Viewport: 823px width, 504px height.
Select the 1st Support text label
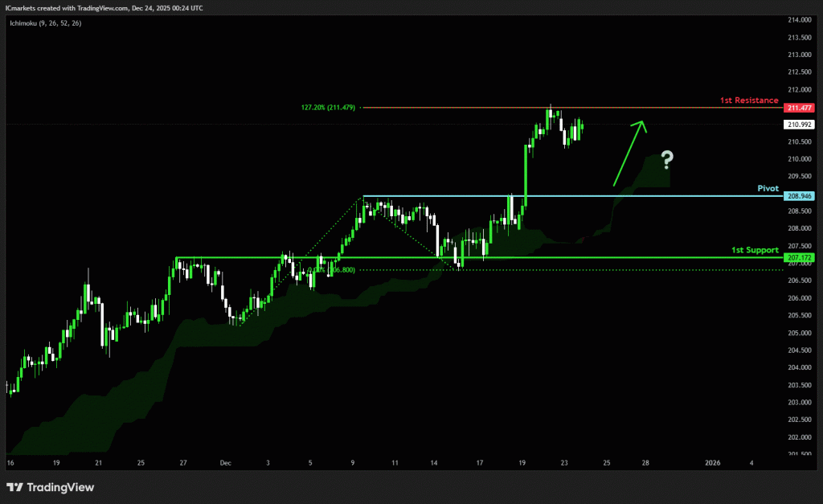tap(754, 250)
